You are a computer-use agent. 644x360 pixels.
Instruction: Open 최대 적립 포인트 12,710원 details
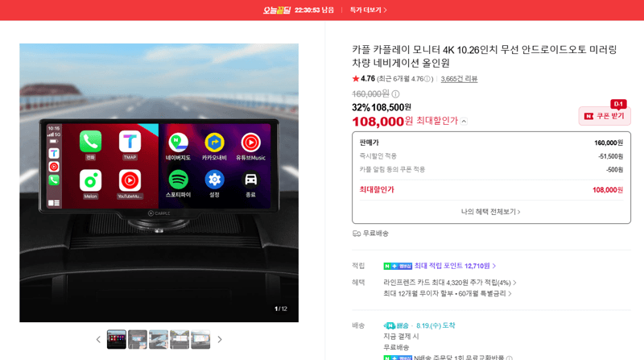[455, 266]
